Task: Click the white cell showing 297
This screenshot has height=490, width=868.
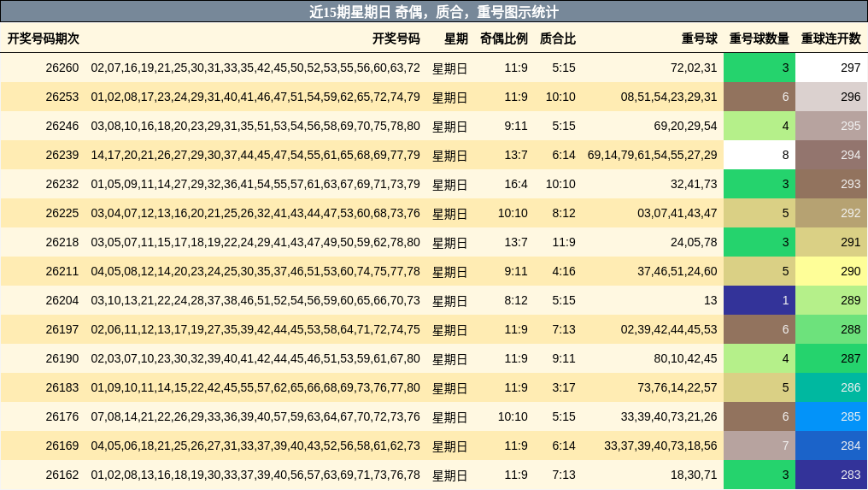Action: tap(831, 68)
